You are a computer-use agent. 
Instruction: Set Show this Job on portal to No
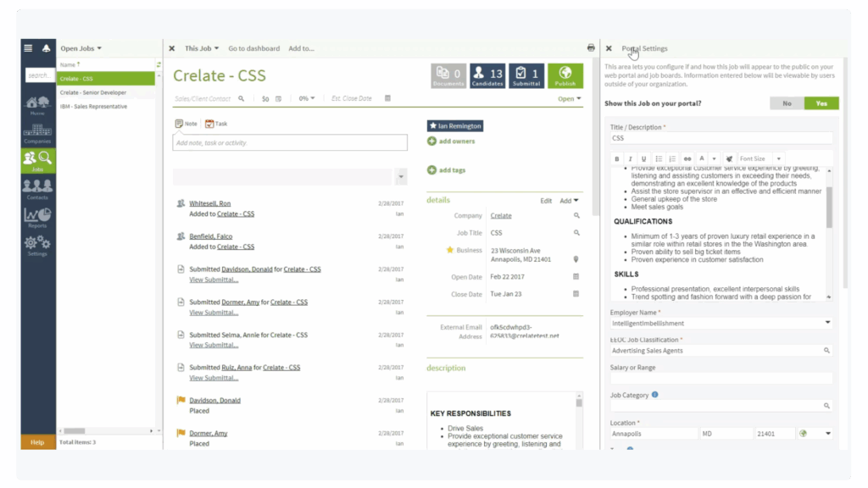787,103
